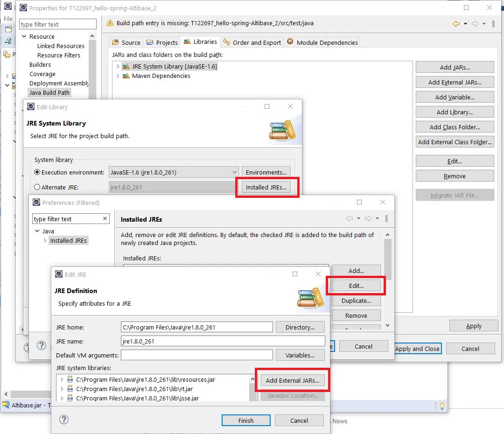Click the clear filter X in Preferences
Image resolution: width=504 pixels, height=434 pixels.
pos(105,218)
